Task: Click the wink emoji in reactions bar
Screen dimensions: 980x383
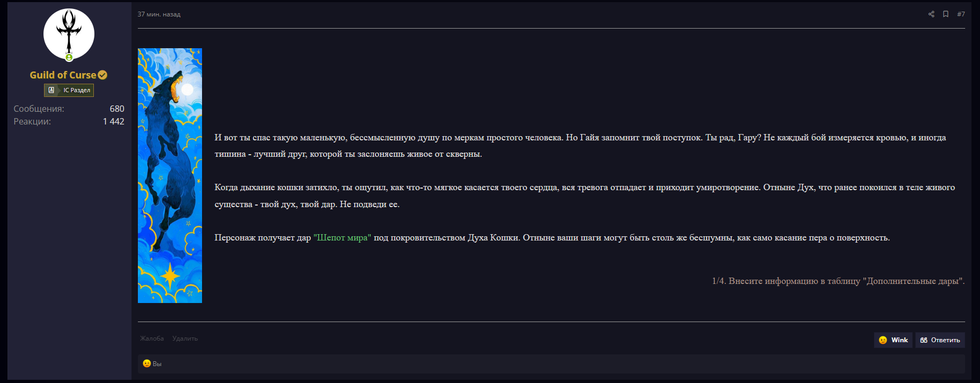Action: click(x=147, y=363)
